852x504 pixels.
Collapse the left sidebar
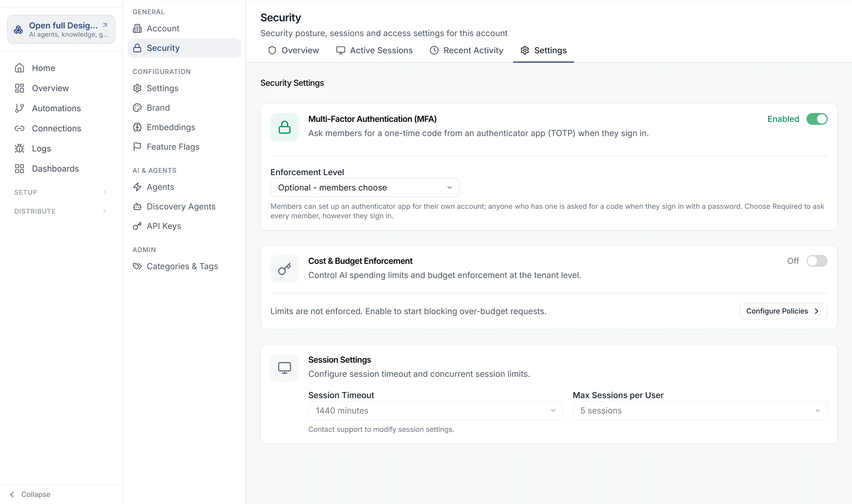pyautogui.click(x=30, y=494)
